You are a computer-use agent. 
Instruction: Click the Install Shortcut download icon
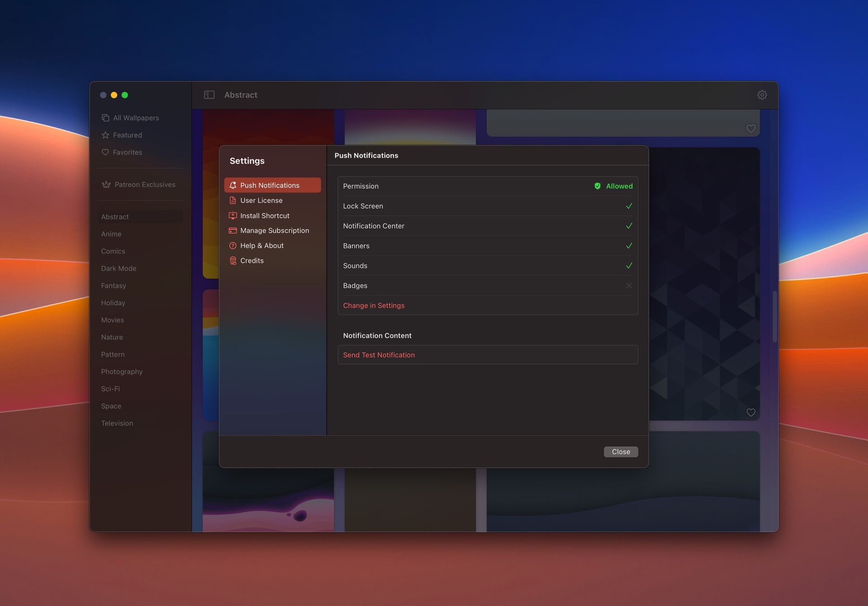(x=233, y=216)
